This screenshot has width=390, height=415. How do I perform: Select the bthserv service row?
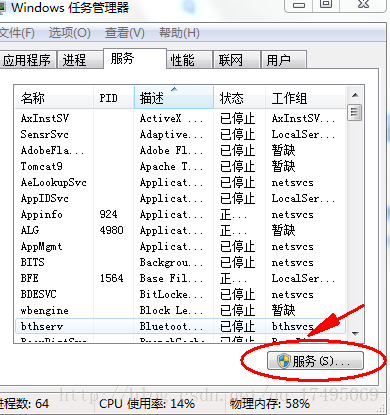coord(180,326)
